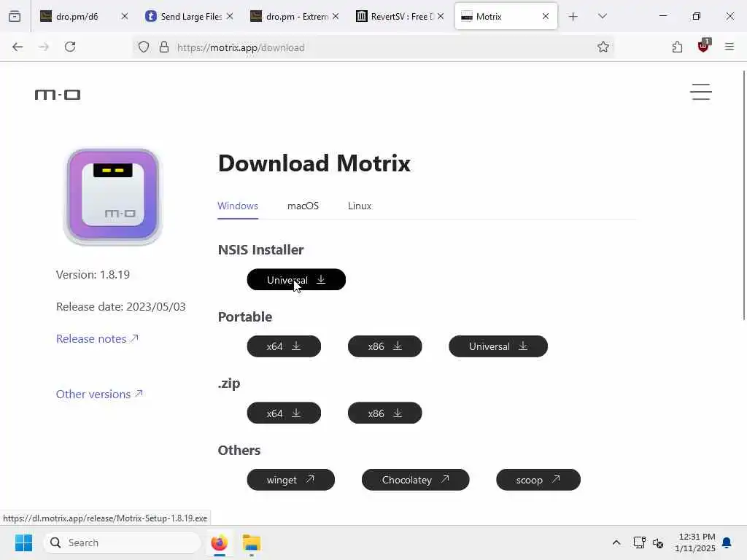Screen dimensions: 747x560
Task: Open the winget install link
Action: (290, 480)
